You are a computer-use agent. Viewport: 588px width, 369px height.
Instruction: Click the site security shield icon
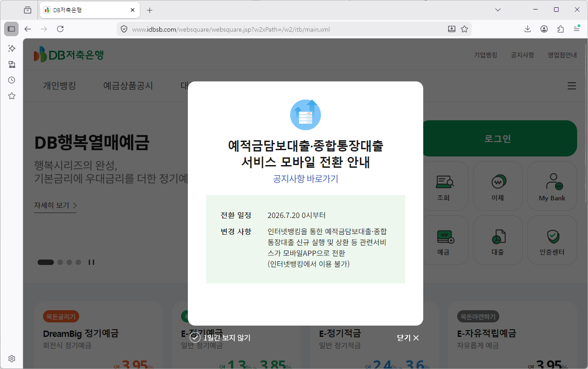(124, 29)
